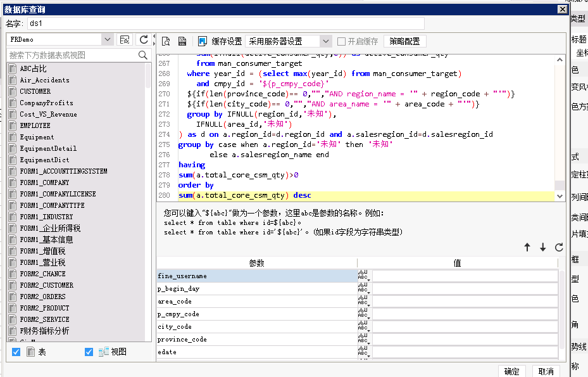Open the 采用服务器设置 cache dropdown

click(x=325, y=41)
